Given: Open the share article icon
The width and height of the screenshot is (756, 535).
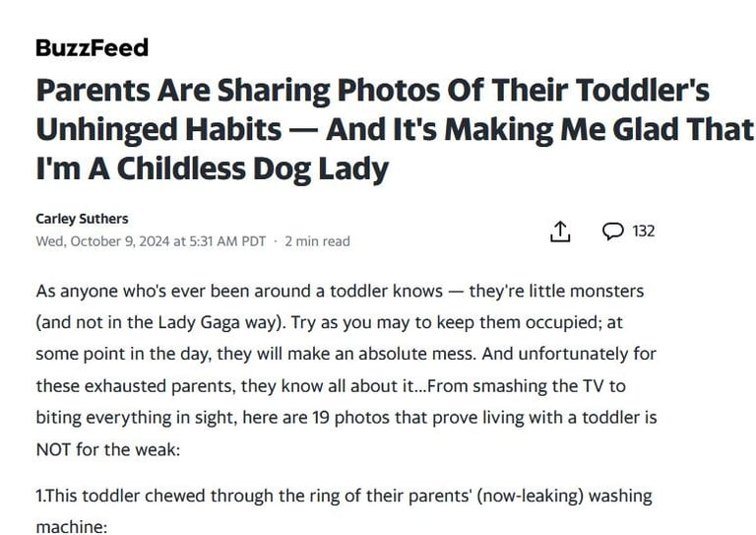Looking at the screenshot, I should pyautogui.click(x=560, y=232).
